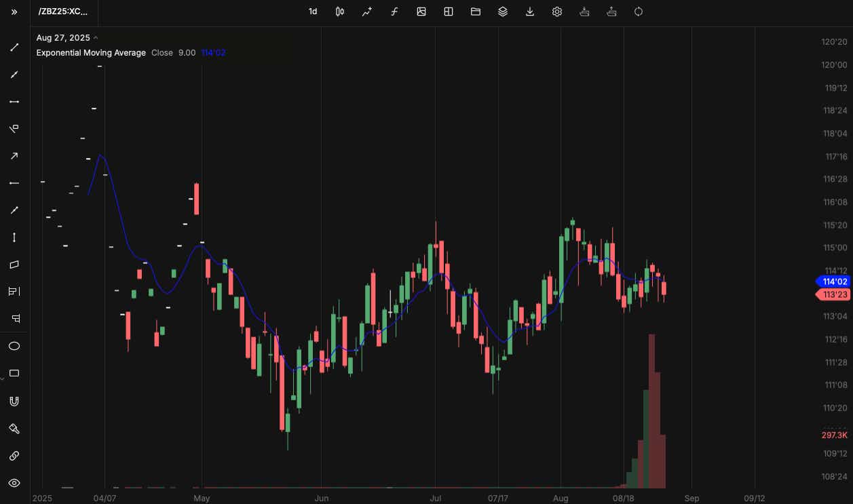The image size is (853, 504).
Task: Export chart data with the download icon
Action: 530,12
